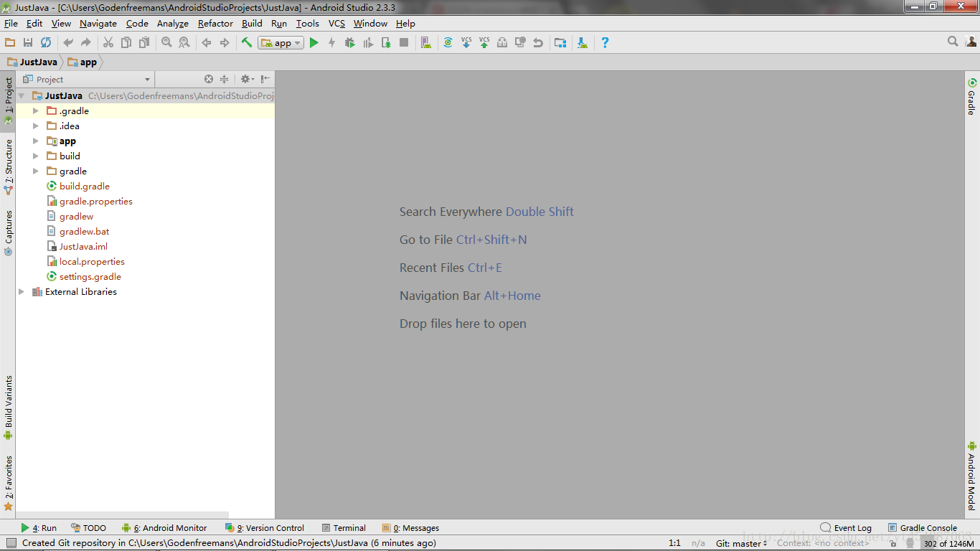Click the Find magnifier icon

pyautogui.click(x=166, y=43)
